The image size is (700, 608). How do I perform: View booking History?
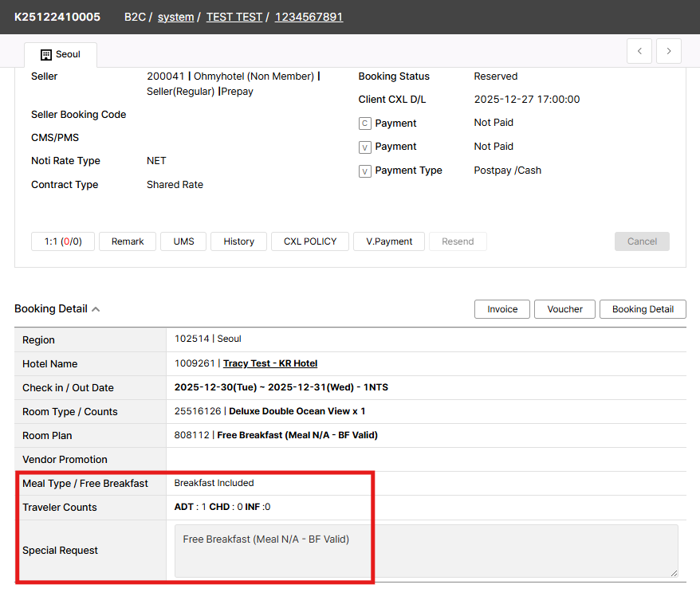pyautogui.click(x=238, y=241)
